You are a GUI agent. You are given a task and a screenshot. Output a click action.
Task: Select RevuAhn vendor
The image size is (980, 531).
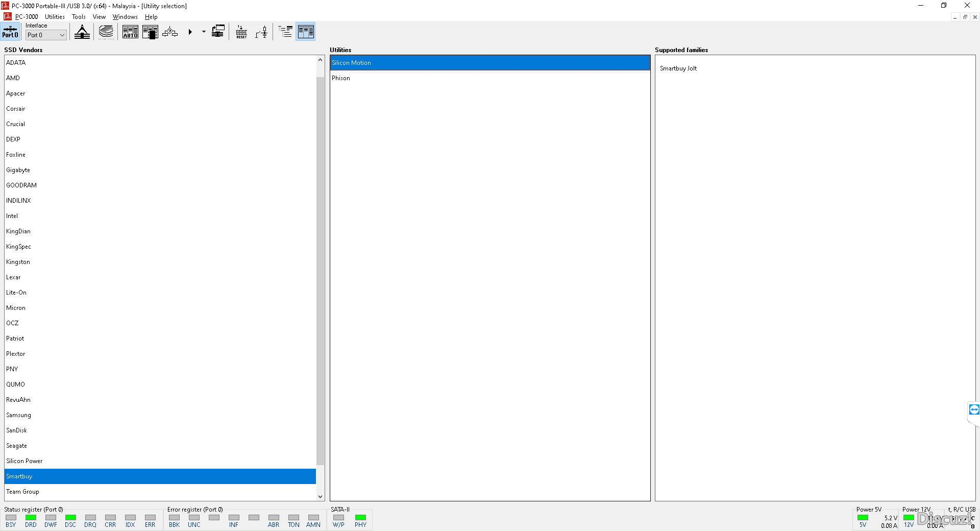(x=160, y=400)
